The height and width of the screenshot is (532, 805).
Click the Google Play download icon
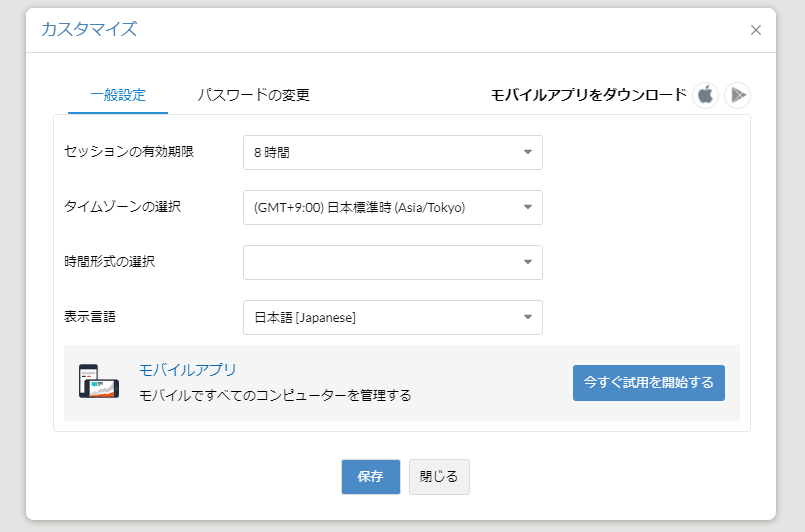point(738,95)
